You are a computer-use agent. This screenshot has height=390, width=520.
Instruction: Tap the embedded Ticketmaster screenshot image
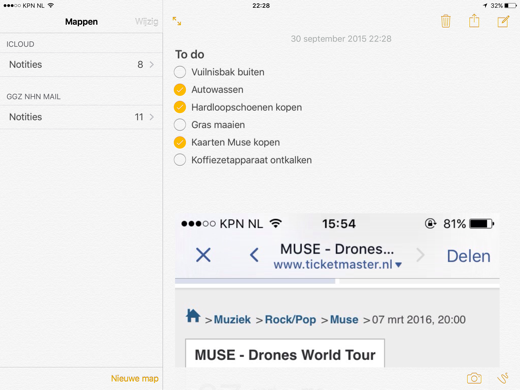[x=337, y=290]
